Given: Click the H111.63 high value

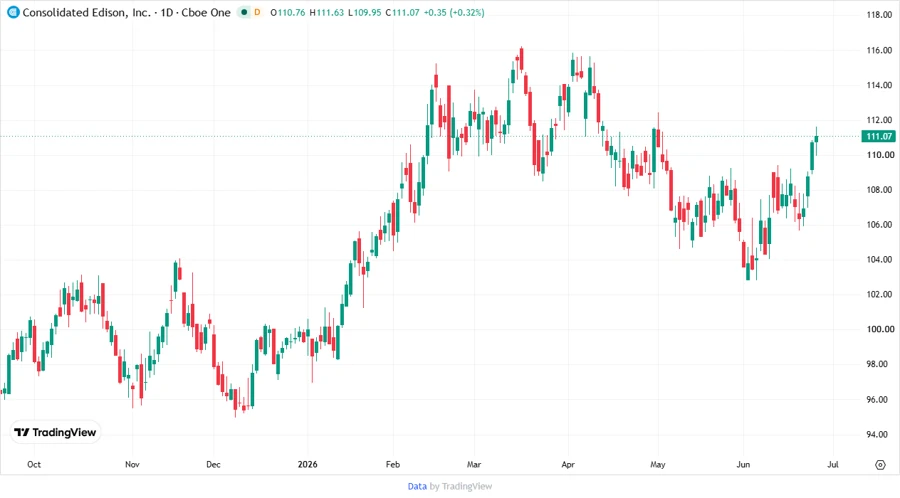Looking at the screenshot, I should pos(327,13).
